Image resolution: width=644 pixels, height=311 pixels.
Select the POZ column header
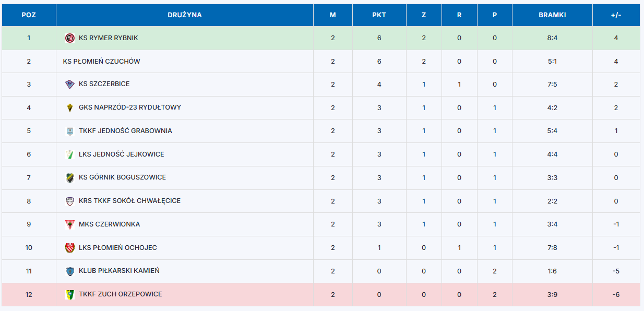pyautogui.click(x=29, y=15)
